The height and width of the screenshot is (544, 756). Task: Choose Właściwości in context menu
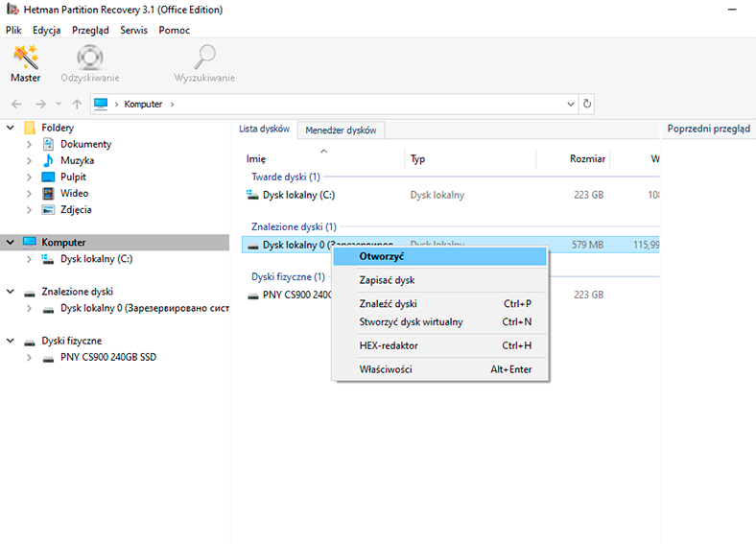pos(440,369)
